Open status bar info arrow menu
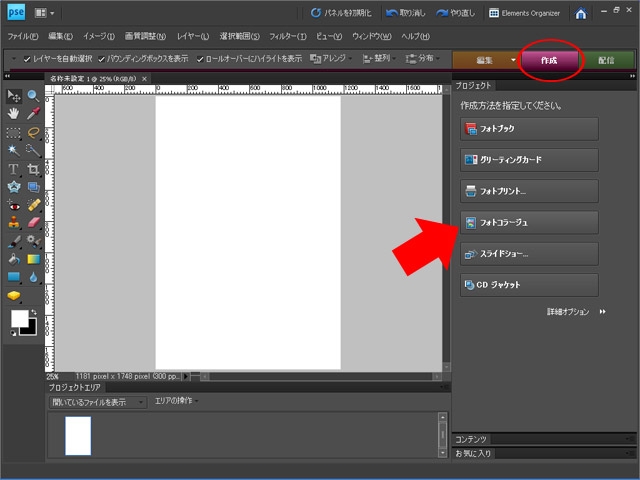Viewport: 640px width, 480px height. click(x=186, y=376)
